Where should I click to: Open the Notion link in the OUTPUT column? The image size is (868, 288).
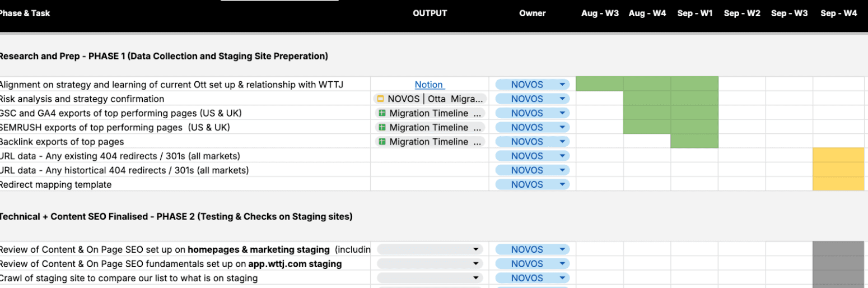click(429, 85)
